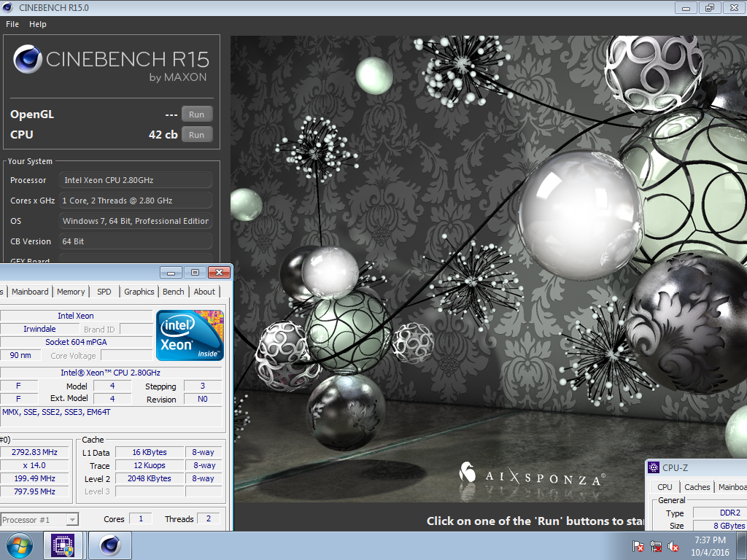Select the Cores x GHz field

click(x=136, y=201)
